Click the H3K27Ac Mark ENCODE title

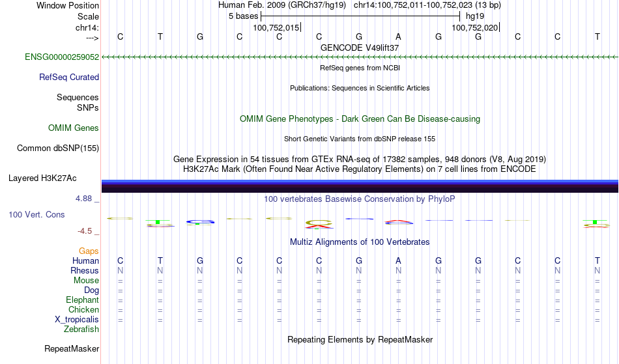click(360, 169)
